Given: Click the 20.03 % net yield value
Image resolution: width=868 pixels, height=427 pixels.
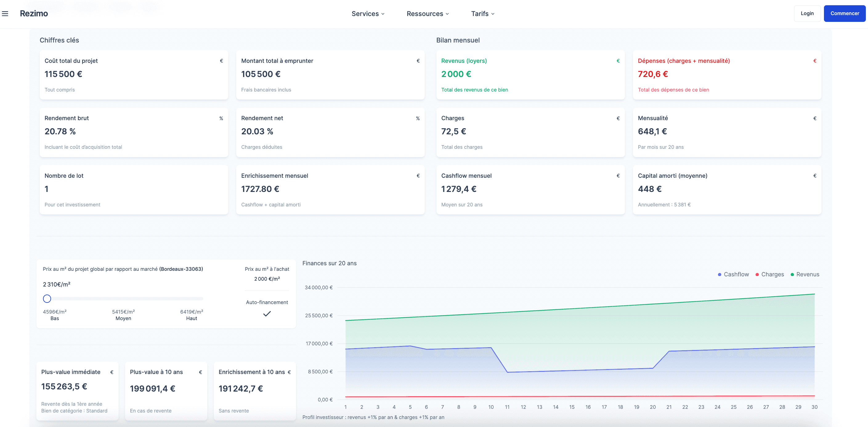Looking at the screenshot, I should [x=257, y=132].
